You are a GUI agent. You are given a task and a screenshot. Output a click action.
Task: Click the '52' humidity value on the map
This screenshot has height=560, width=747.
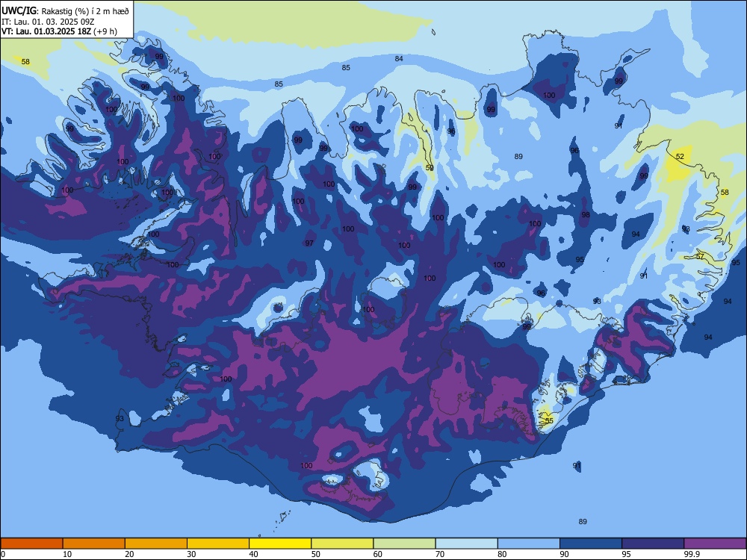(x=680, y=157)
